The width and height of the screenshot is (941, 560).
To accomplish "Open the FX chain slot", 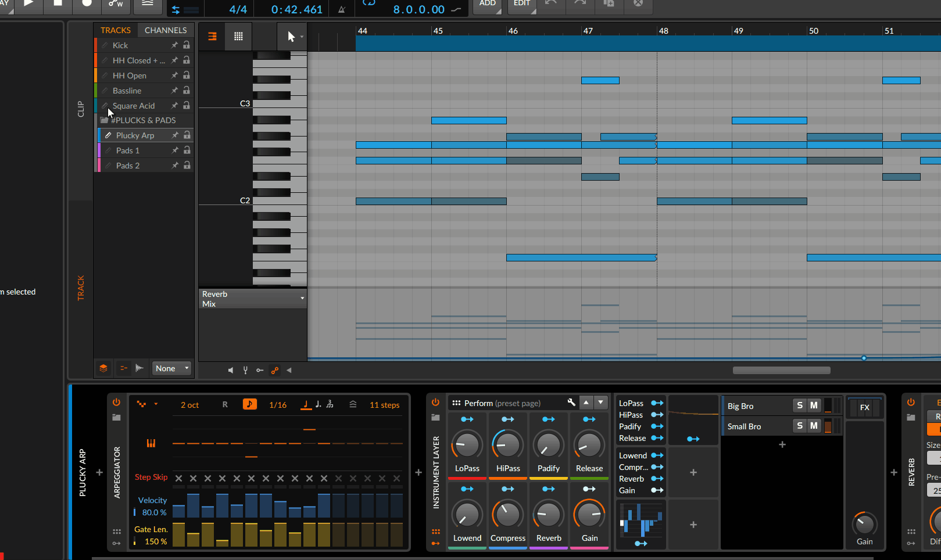I will (x=865, y=407).
